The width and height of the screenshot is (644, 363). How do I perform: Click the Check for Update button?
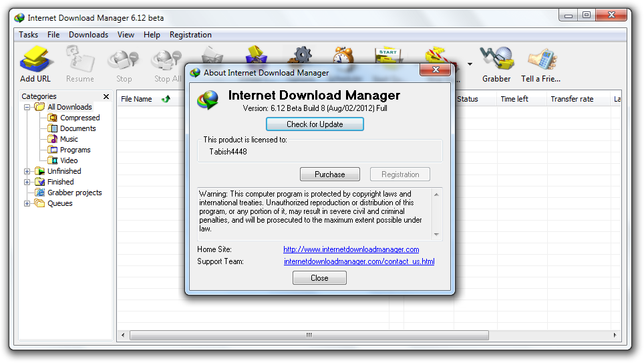click(x=315, y=124)
